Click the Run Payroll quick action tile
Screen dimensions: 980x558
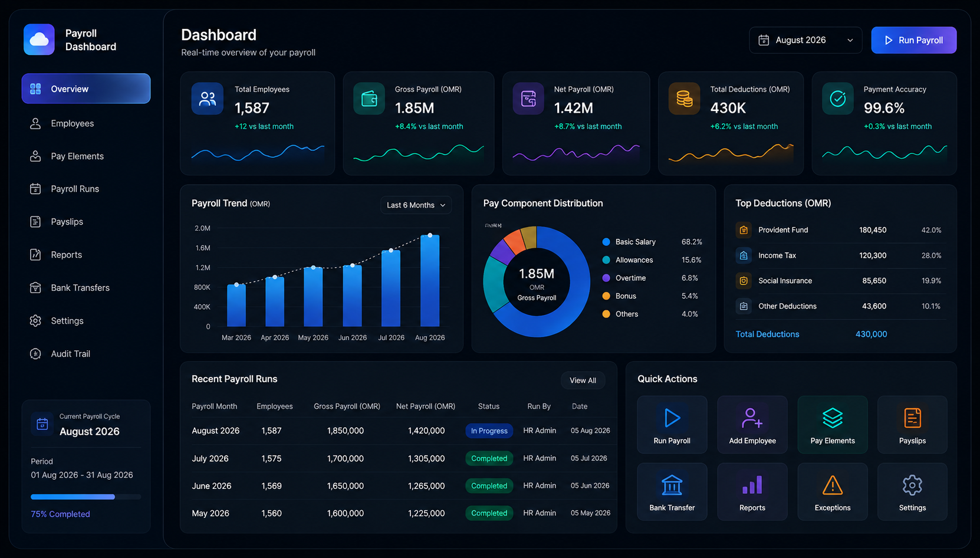coord(672,425)
